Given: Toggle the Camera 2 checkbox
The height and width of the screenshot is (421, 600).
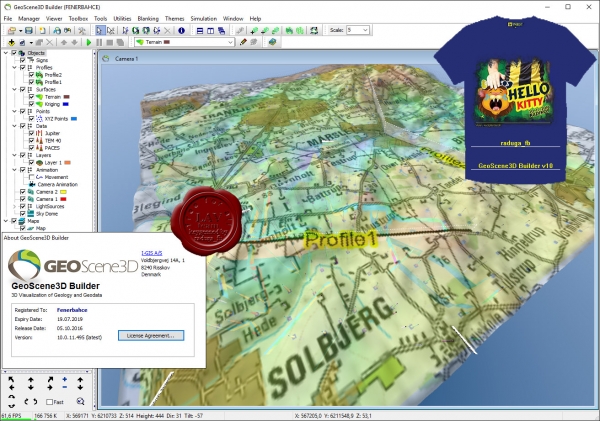Looking at the screenshot, I should (23, 192).
